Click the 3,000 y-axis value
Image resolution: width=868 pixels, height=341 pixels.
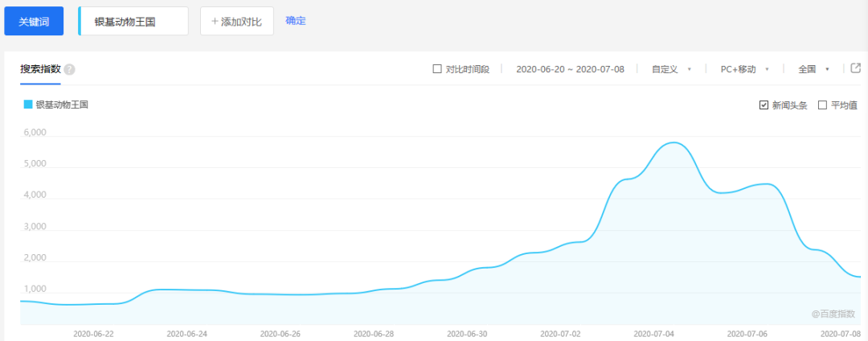35,227
